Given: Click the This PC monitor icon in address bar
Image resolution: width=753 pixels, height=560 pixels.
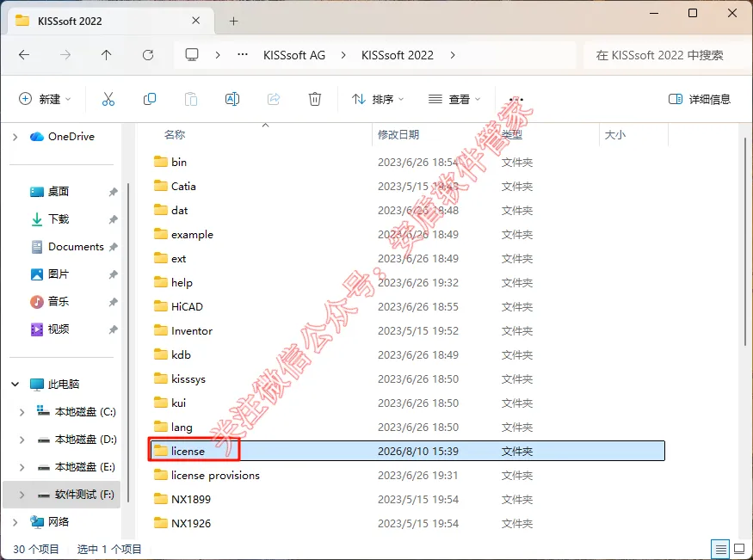Looking at the screenshot, I should 192,55.
